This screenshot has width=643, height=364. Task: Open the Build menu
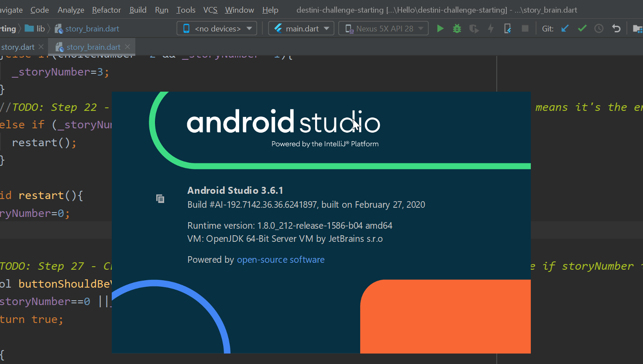pos(138,10)
